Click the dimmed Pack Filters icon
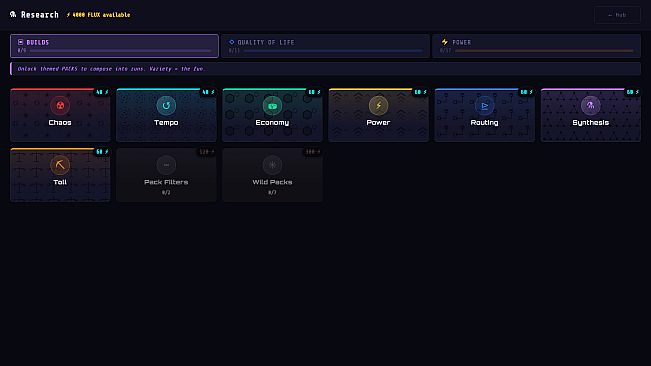The image size is (651, 366). 166,165
